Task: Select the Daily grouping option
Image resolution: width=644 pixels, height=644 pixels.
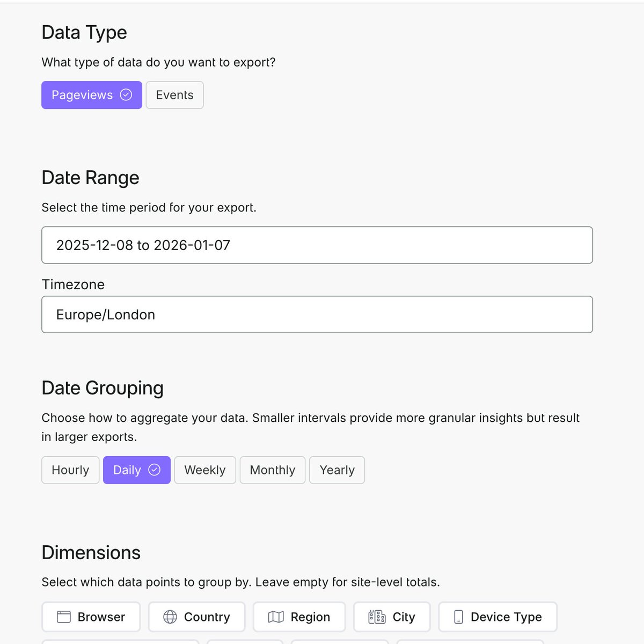Action: pos(137,470)
